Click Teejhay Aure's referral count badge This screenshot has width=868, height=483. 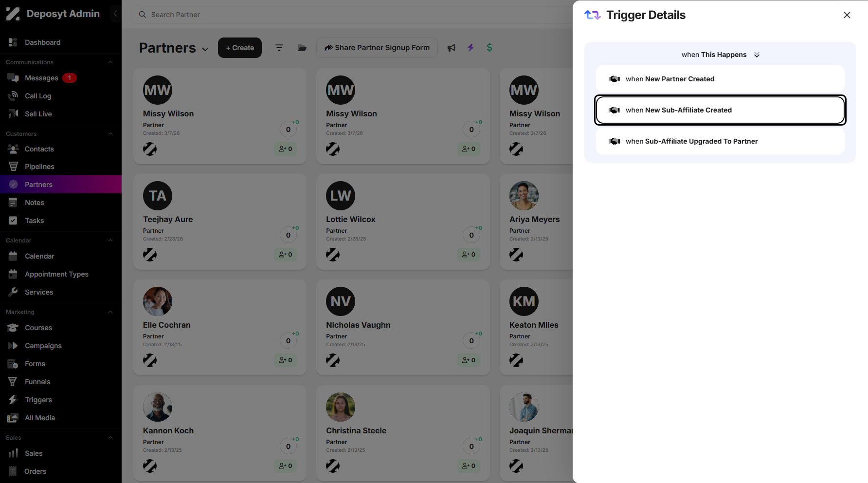pos(286,254)
